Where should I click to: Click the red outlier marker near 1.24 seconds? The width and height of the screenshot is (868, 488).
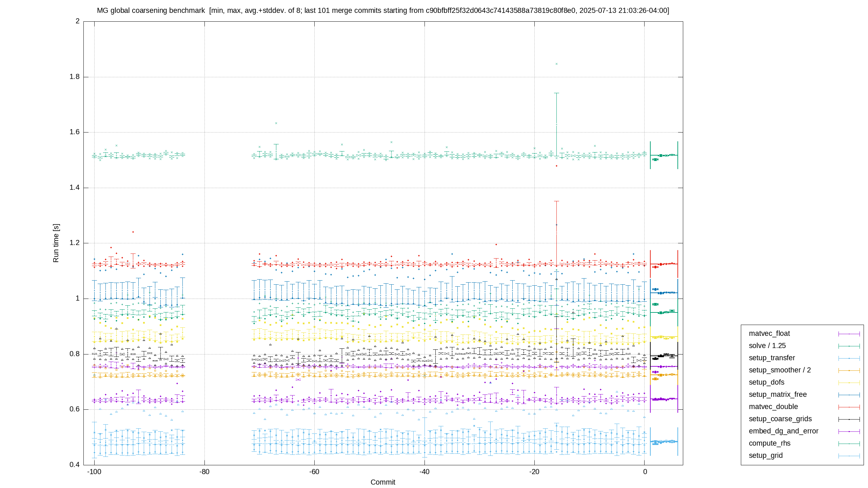click(133, 232)
